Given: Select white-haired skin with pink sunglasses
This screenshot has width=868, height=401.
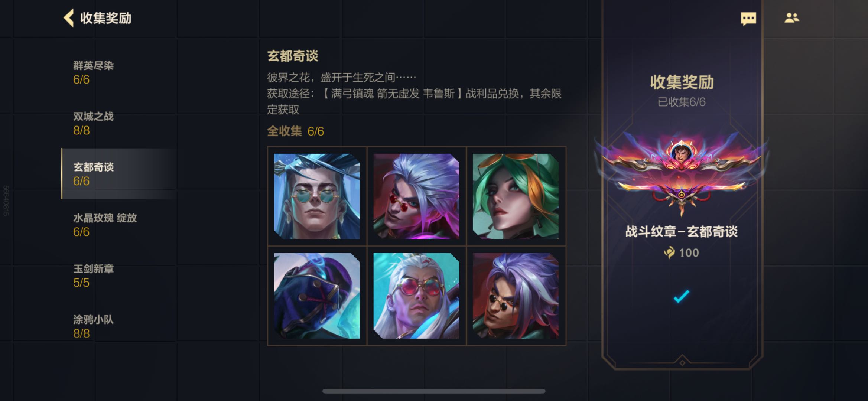Looking at the screenshot, I should [416, 296].
